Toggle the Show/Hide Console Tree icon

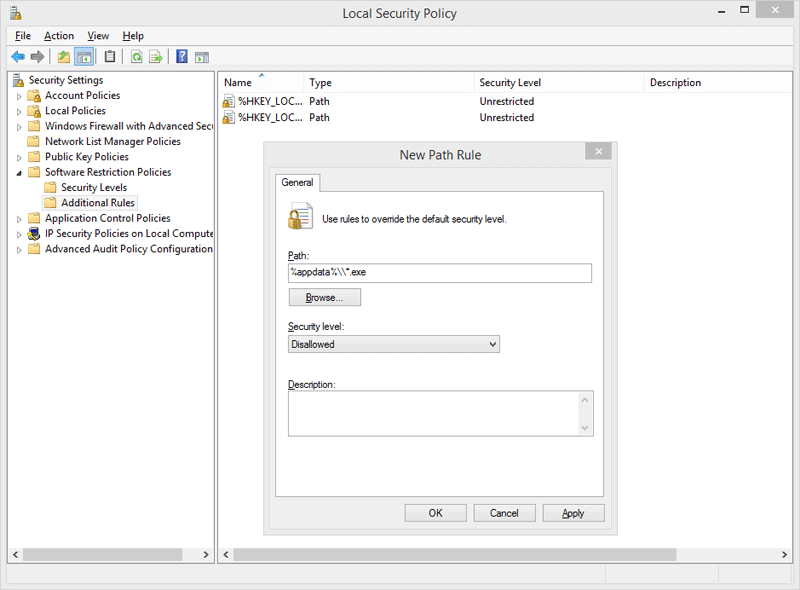click(x=84, y=57)
